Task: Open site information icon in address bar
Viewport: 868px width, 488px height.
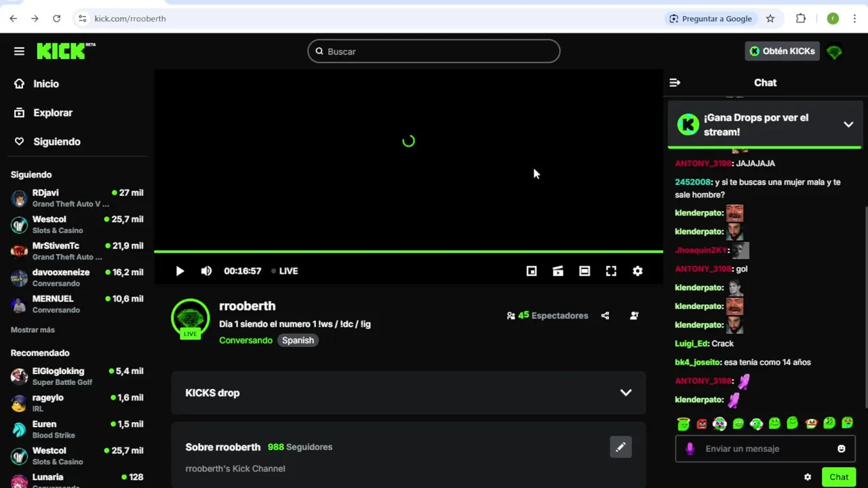Action: [x=81, y=19]
